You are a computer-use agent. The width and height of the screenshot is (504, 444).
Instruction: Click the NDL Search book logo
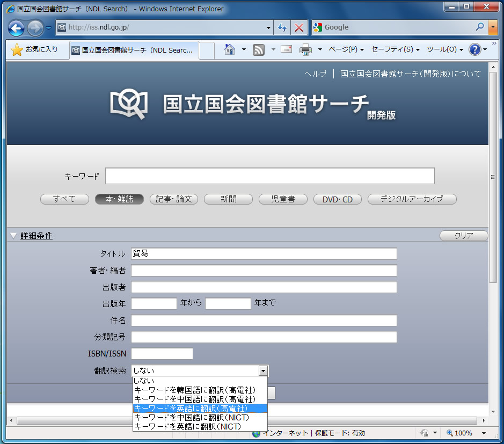pyautogui.click(x=129, y=104)
